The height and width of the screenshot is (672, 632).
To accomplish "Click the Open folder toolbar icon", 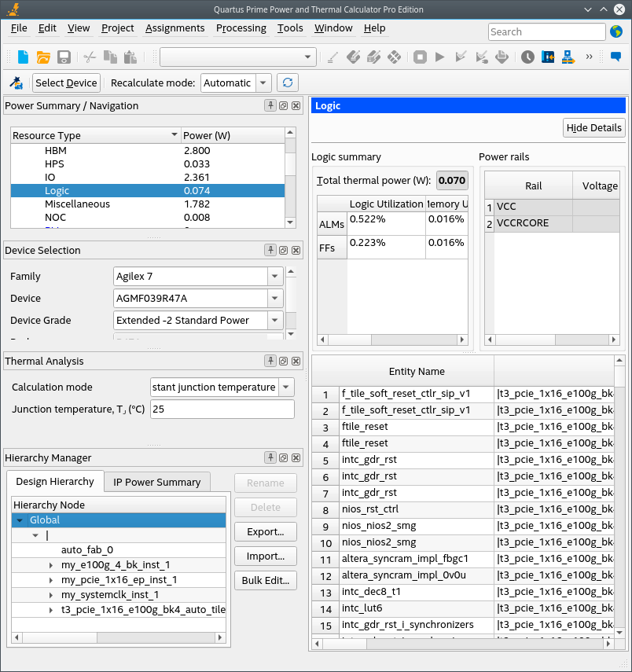I will (43, 57).
